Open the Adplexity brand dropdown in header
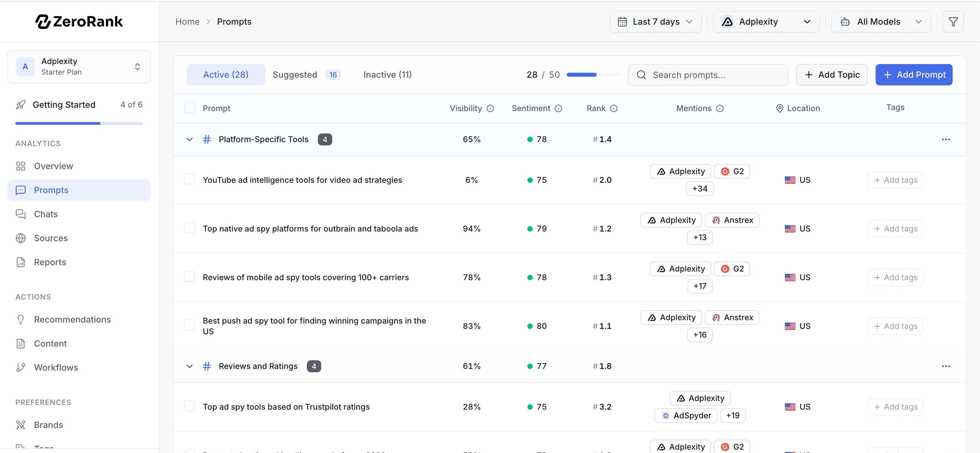Viewport: 980px width, 453px height. coord(766,22)
